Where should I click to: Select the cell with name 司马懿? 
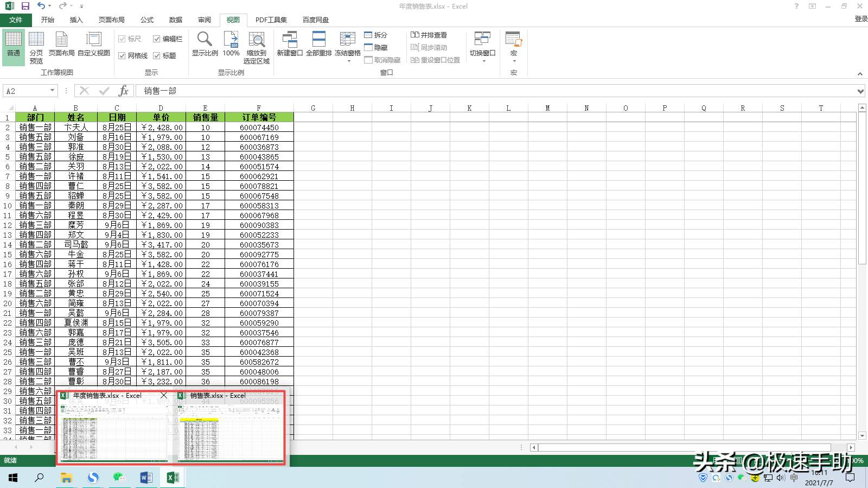[76, 245]
